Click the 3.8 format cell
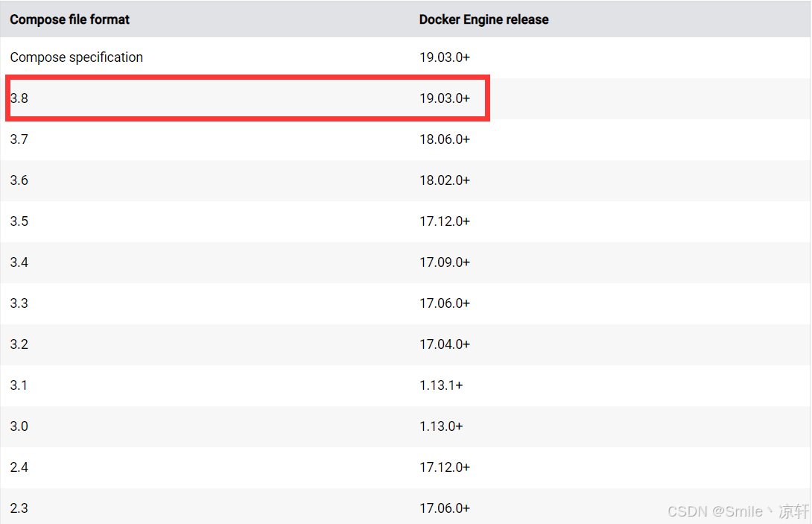 point(19,98)
